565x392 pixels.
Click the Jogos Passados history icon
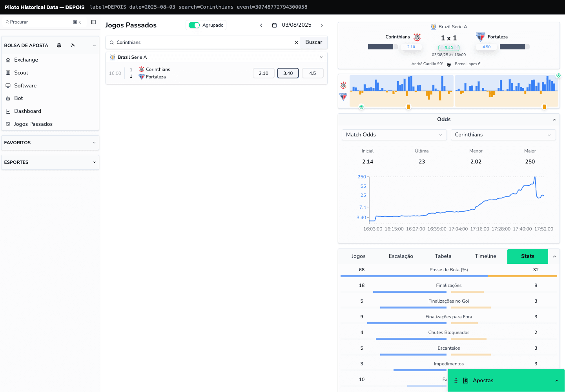[8, 124]
